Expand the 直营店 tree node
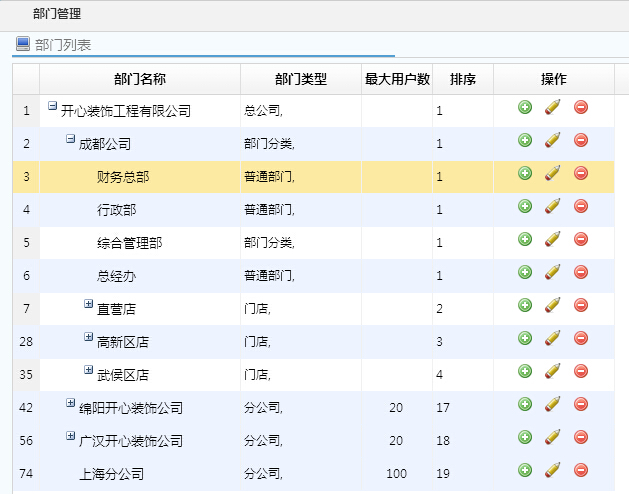This screenshot has width=629, height=494. coord(88,305)
